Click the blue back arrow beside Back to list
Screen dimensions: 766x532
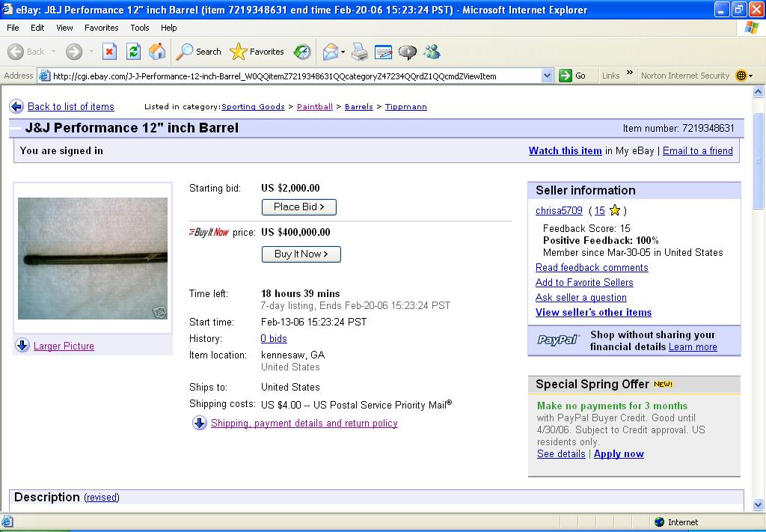click(x=16, y=106)
